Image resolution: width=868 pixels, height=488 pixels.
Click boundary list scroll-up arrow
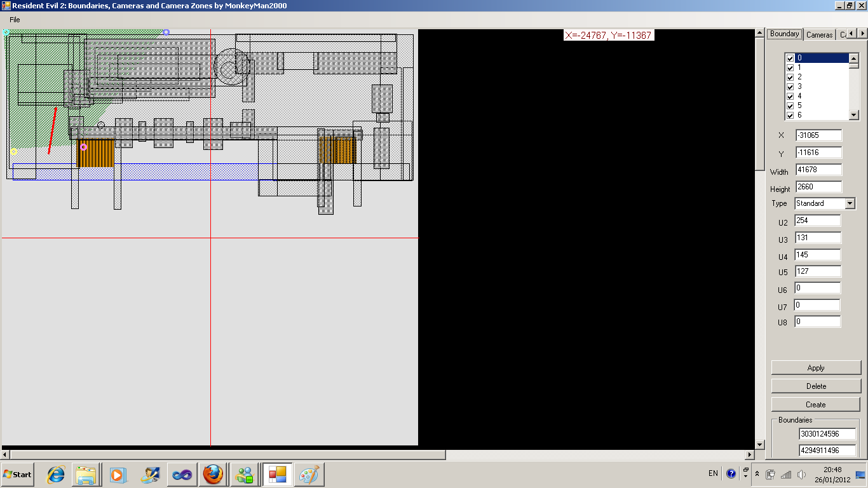click(x=854, y=58)
